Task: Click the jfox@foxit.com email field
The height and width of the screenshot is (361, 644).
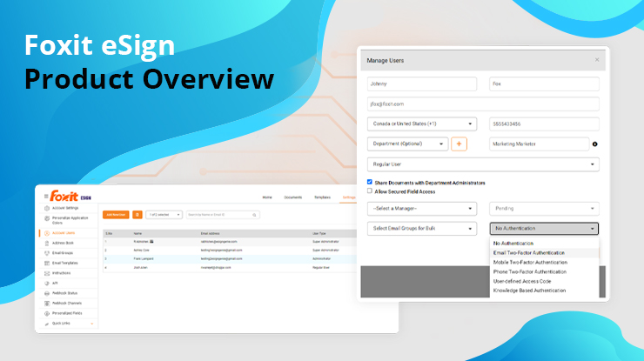Action: (x=483, y=104)
